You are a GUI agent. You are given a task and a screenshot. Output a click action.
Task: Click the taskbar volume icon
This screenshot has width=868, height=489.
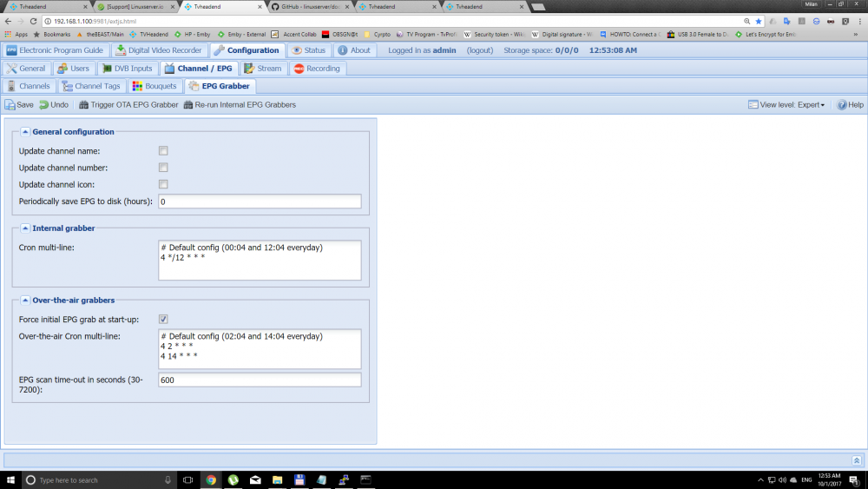point(782,479)
